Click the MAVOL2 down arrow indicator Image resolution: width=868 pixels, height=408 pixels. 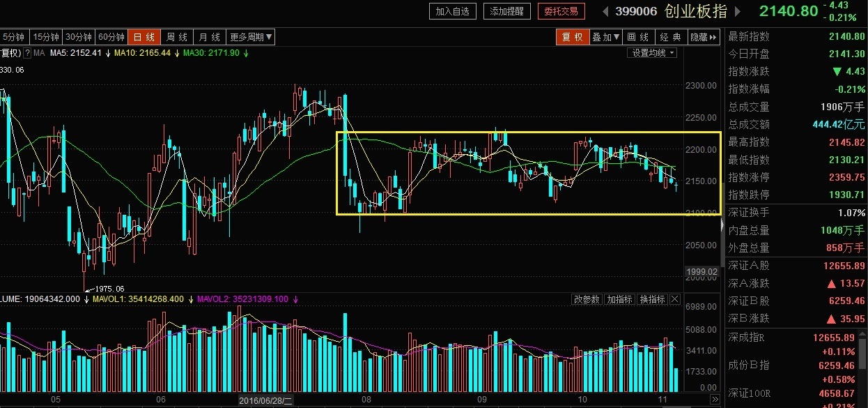295,299
